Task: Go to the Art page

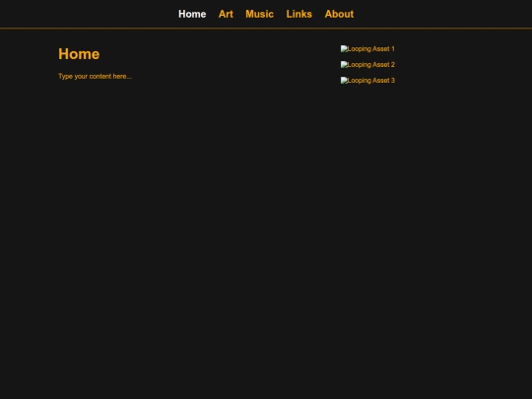Action: coord(226,14)
